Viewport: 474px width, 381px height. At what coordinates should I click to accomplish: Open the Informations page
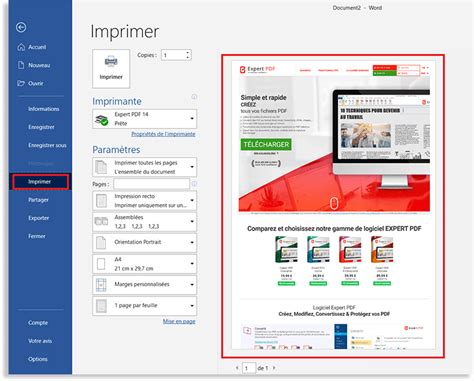coord(43,109)
